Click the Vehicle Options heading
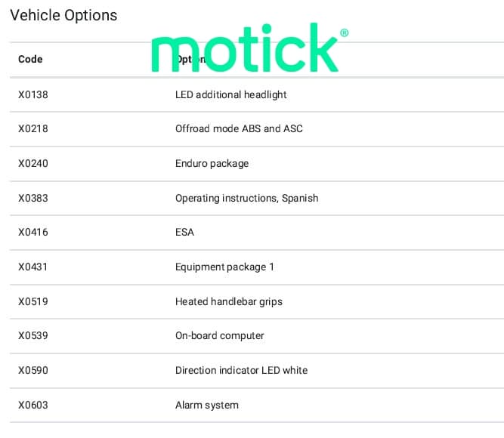Screen dimensions: 504x438 click(x=63, y=15)
